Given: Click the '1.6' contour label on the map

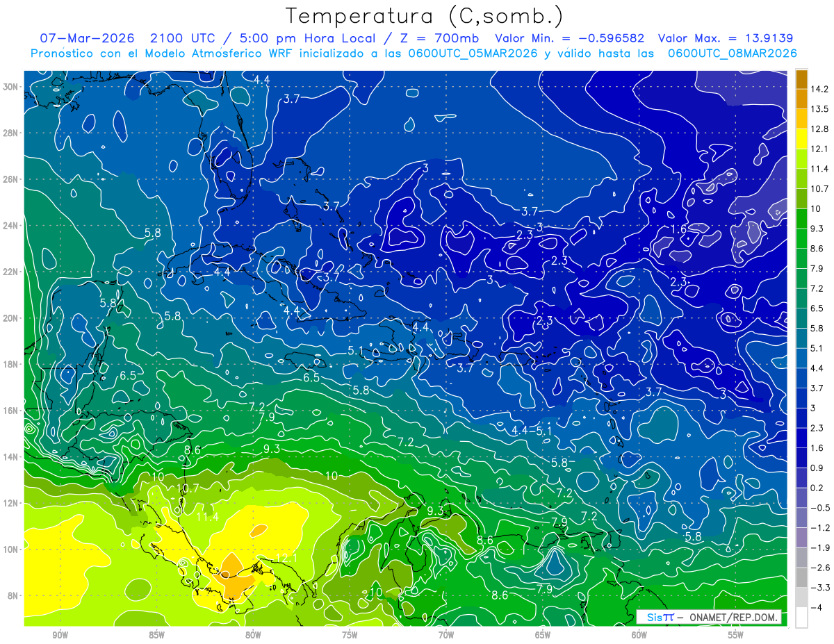Looking at the screenshot, I should (678, 229).
